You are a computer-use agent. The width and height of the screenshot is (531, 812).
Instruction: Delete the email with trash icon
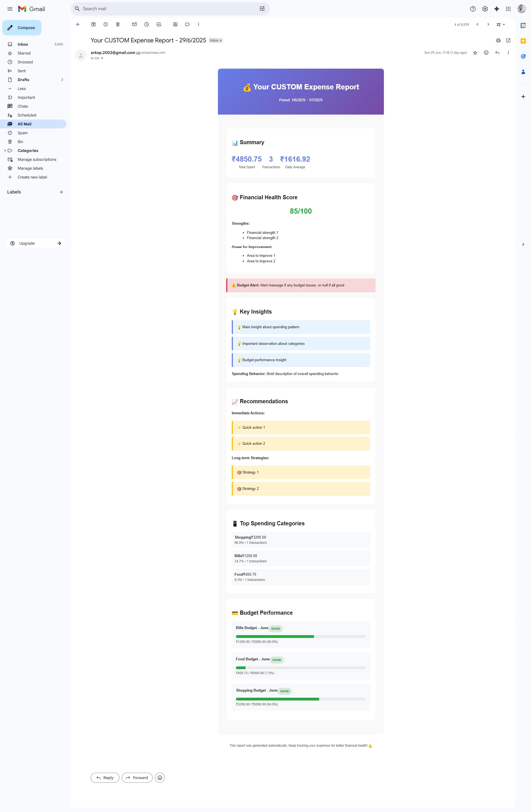point(118,24)
